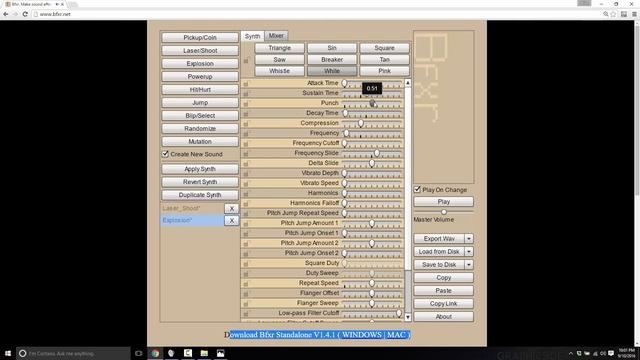This screenshot has width=640, height=360.
Task: Toggle the lock icon beside Punch
Action: coord(246,104)
